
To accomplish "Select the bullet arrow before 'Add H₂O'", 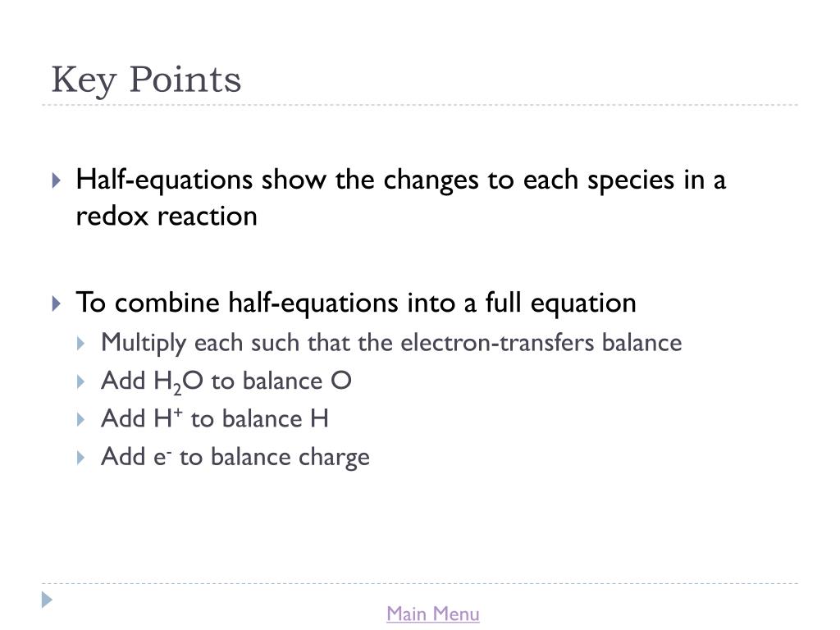I will 81,381.
